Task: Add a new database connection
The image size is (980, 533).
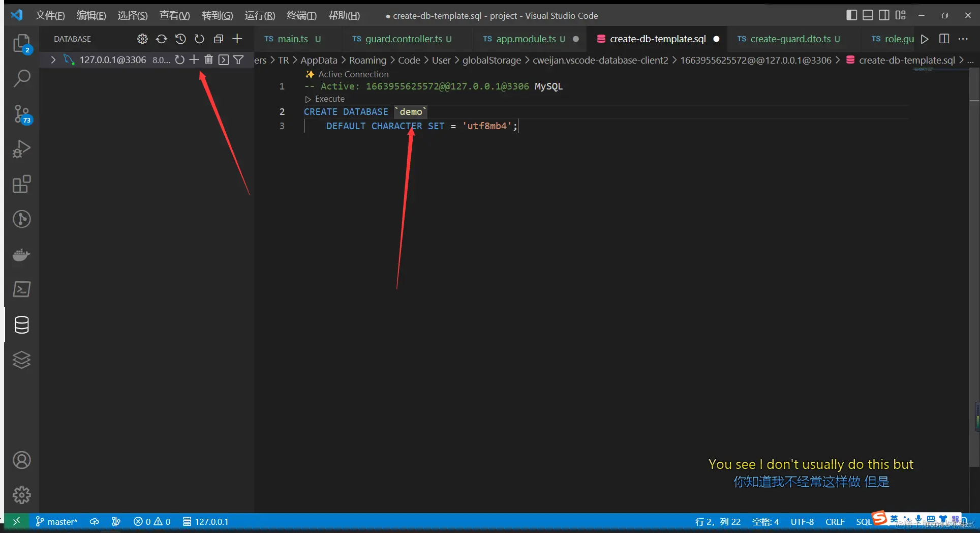Action: pos(237,39)
